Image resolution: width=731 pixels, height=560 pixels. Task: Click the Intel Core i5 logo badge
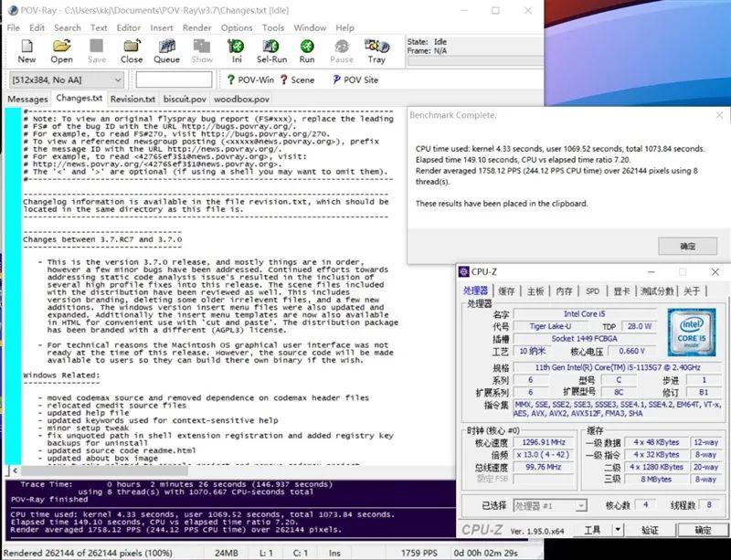click(692, 332)
